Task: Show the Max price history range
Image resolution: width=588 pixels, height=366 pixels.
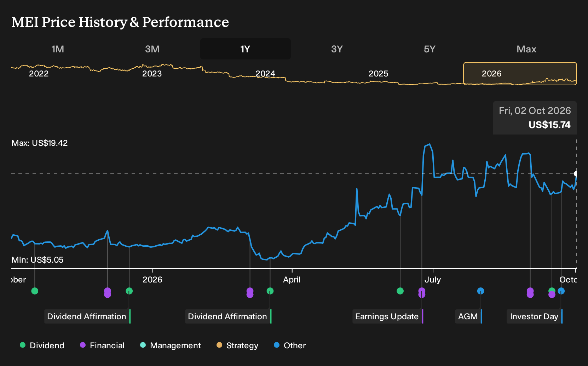Action: pos(526,49)
